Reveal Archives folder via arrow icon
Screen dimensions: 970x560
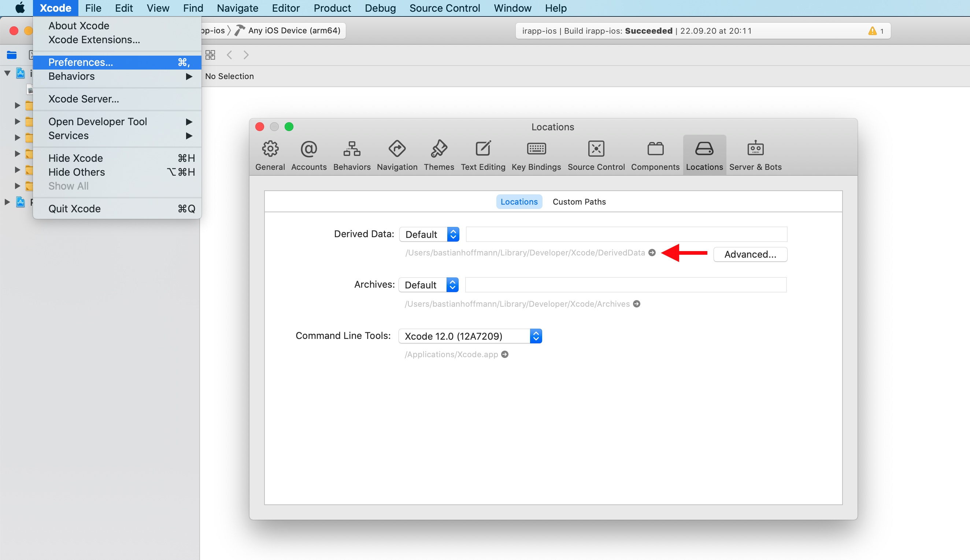coord(637,304)
